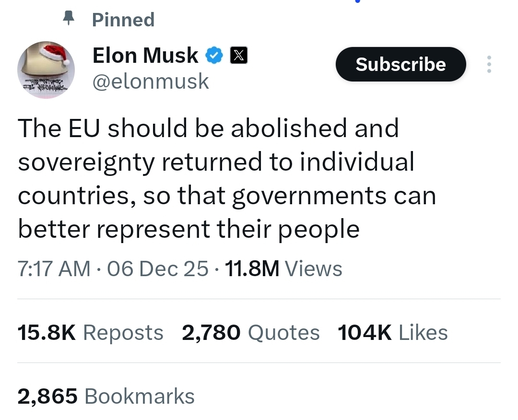Click the Pinned label above the post

(x=123, y=20)
